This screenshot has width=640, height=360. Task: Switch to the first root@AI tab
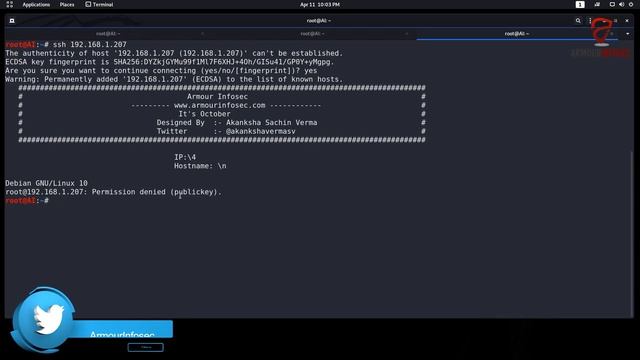click(x=108, y=33)
